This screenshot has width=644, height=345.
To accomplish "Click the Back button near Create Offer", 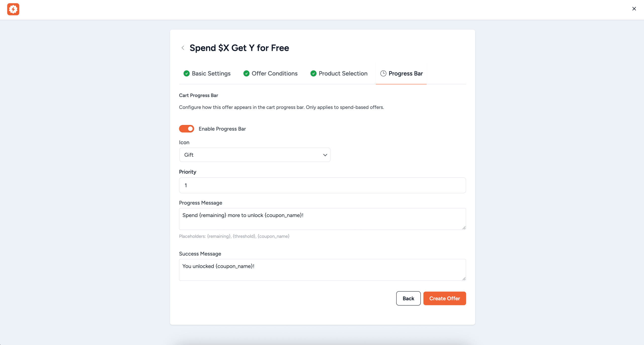I will pos(408,298).
